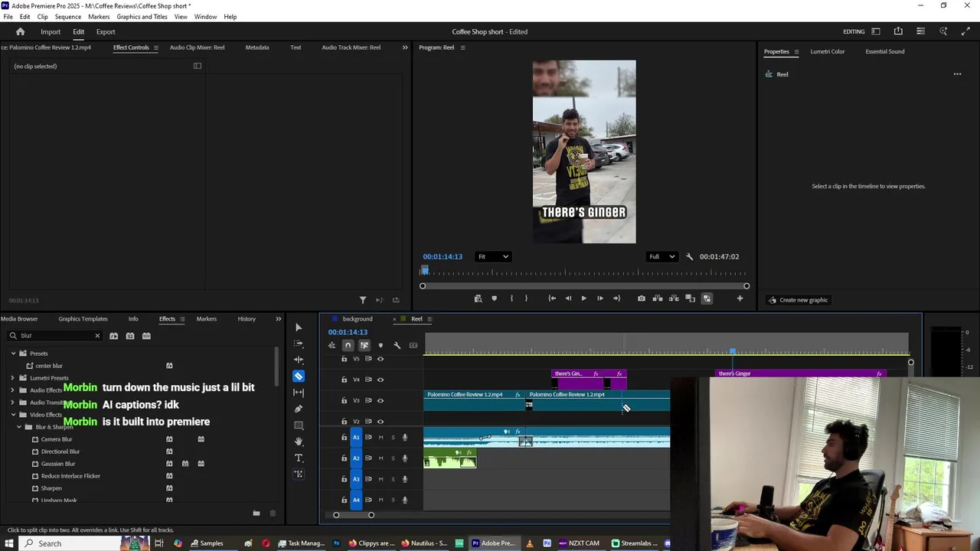Screen dimensions: 980x551
Task: Switch to the Lumetri Color tab
Action: pos(828,51)
